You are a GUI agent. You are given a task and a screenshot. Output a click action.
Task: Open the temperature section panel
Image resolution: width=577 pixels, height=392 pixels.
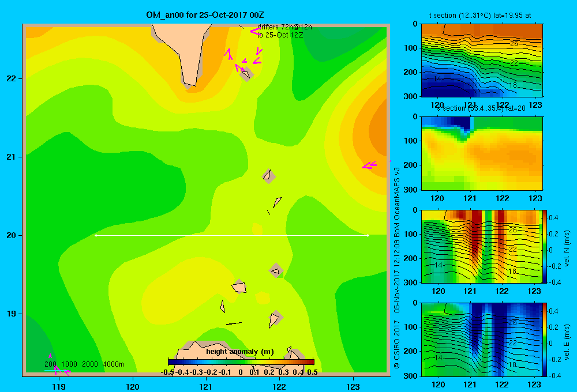[482, 61]
